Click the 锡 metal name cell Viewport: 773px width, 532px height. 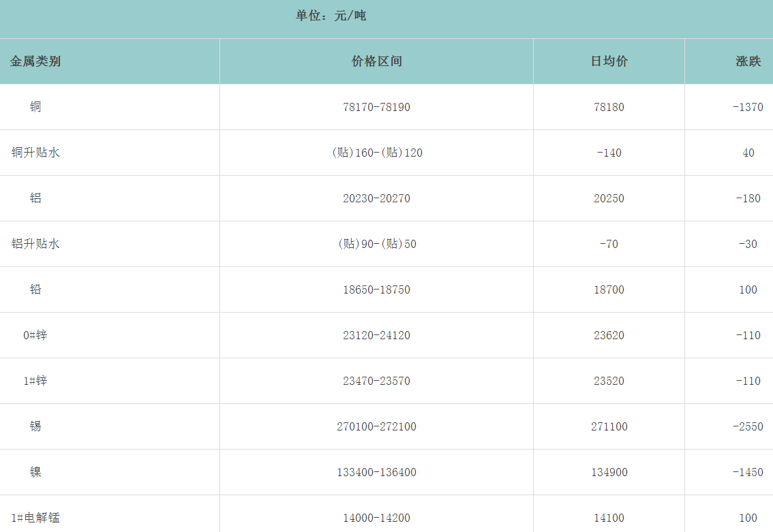pyautogui.click(x=35, y=426)
